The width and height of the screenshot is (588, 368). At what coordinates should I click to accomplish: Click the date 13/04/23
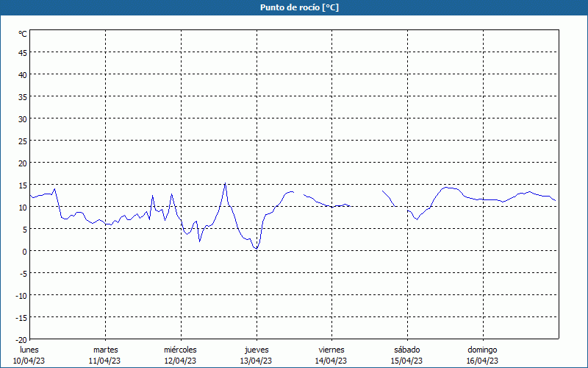click(x=256, y=361)
